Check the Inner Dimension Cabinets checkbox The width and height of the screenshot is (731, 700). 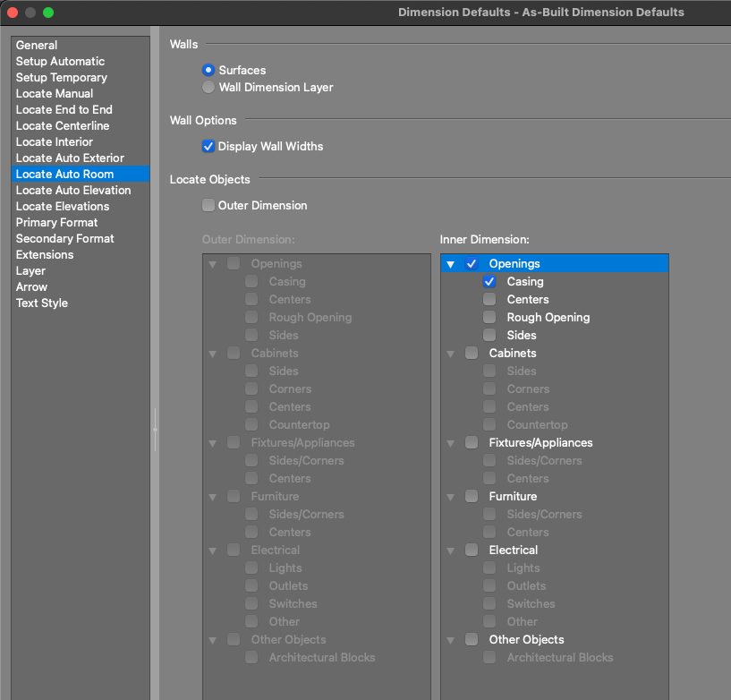pyautogui.click(x=472, y=353)
